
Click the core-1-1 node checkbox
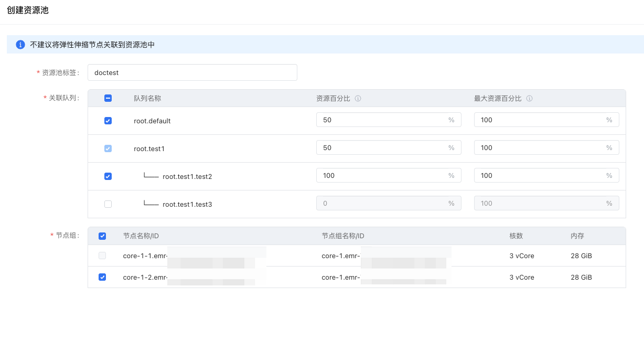point(102,256)
